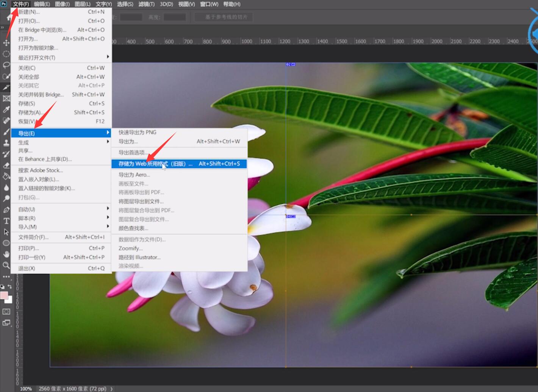
Task: Select the Ellipse shape tool
Action: (x=6, y=243)
